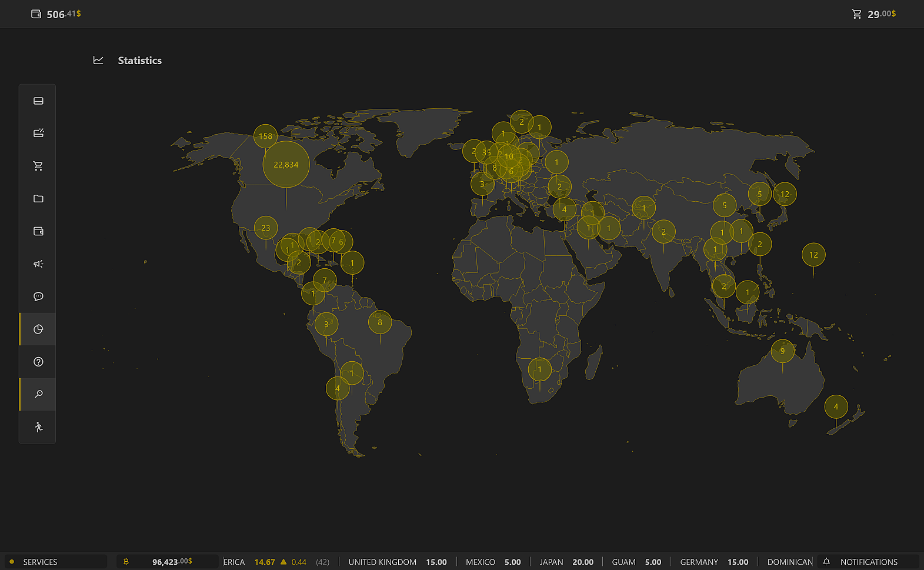This screenshot has width=924, height=570.
Task: Open the credit card icon in sidebar
Action: [x=38, y=101]
